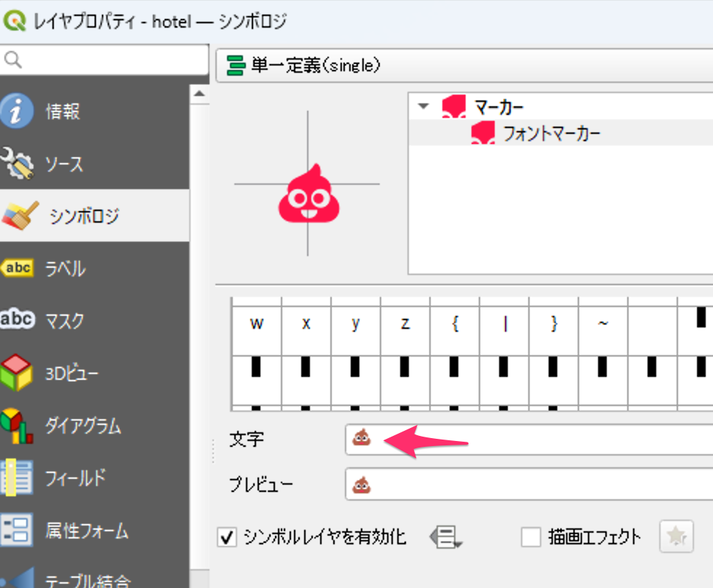Switch to the マスク tab label
Screen dimensions: 713x588
point(65,321)
